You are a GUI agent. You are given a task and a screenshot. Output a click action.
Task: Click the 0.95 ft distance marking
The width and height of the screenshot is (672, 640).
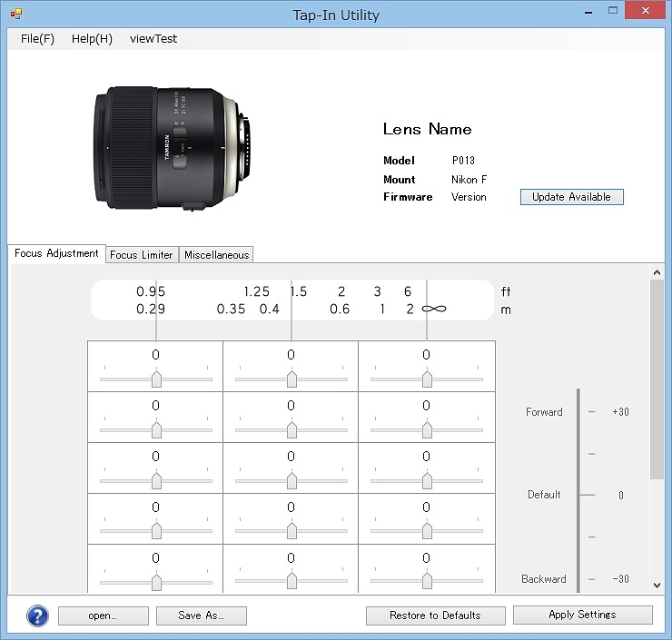point(151,291)
